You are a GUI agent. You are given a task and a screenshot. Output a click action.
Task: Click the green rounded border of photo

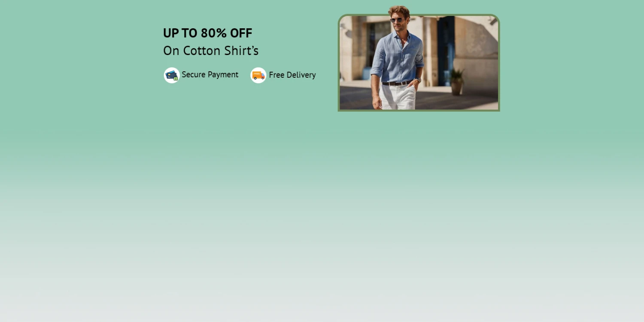pos(419,110)
